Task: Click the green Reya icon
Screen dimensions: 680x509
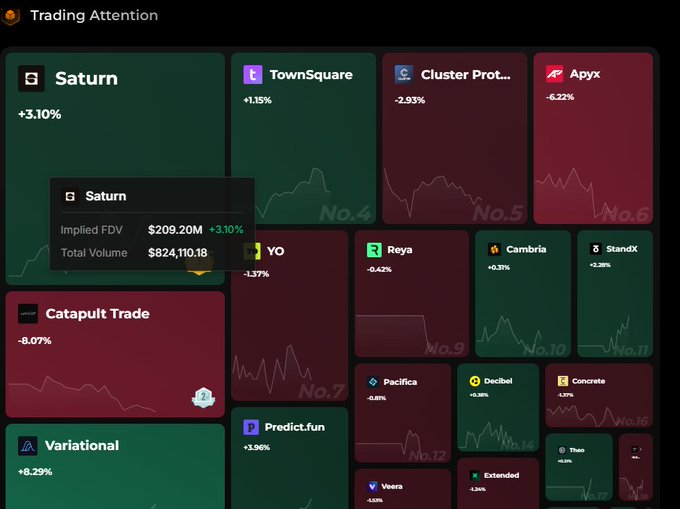Action: (374, 250)
